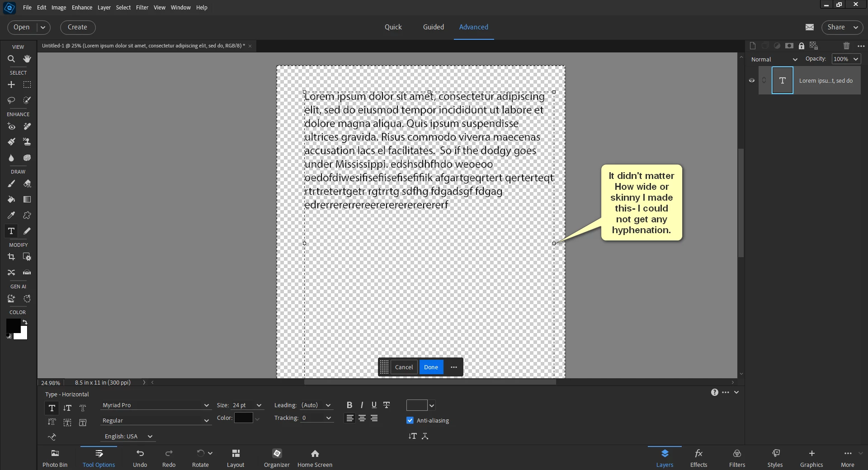868x470 pixels.
Task: Open the Tracking dropdown
Action: pyautogui.click(x=316, y=418)
